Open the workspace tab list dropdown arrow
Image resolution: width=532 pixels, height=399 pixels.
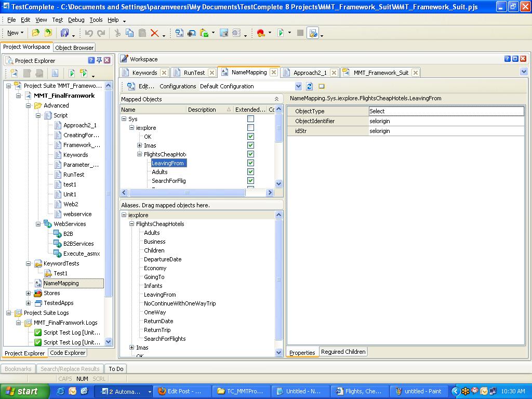[524, 72]
